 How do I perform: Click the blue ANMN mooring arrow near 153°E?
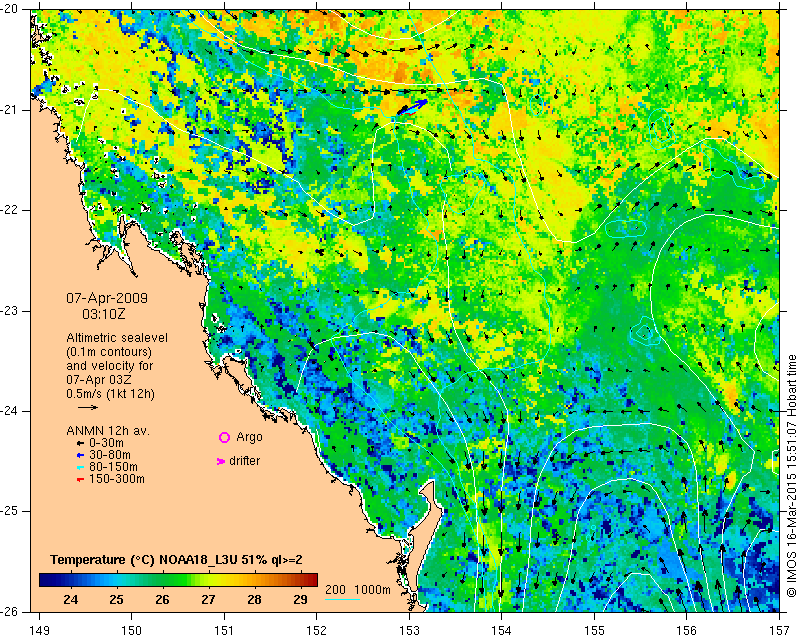coord(413,107)
